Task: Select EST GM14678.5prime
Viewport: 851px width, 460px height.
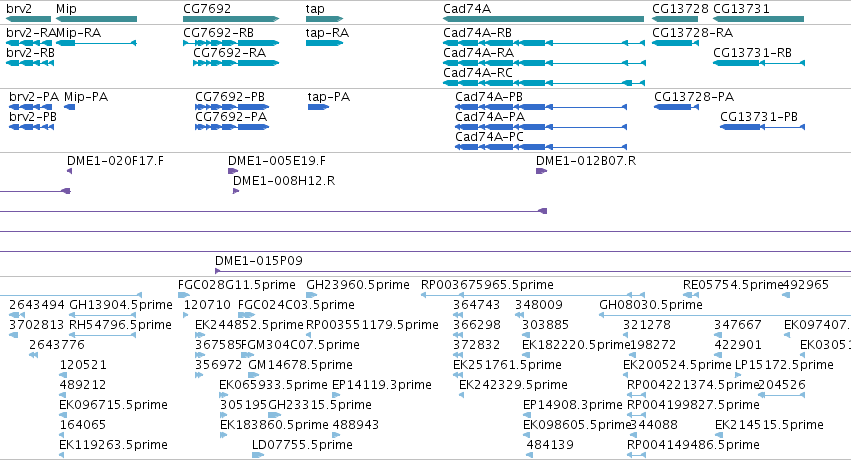Action: [x=252, y=375]
